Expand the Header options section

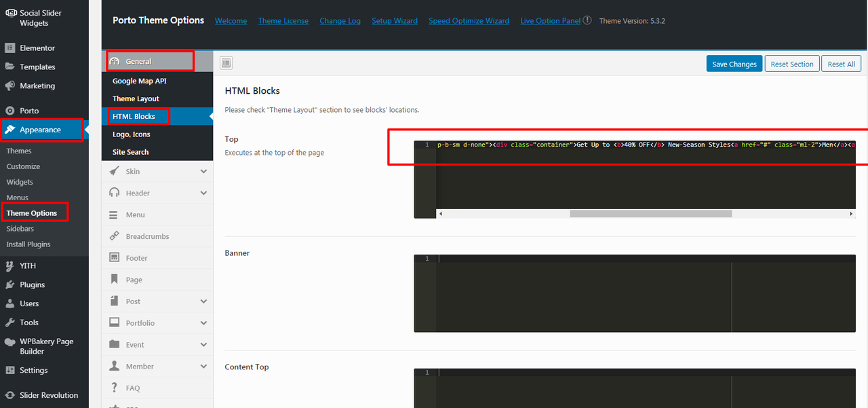coord(203,193)
